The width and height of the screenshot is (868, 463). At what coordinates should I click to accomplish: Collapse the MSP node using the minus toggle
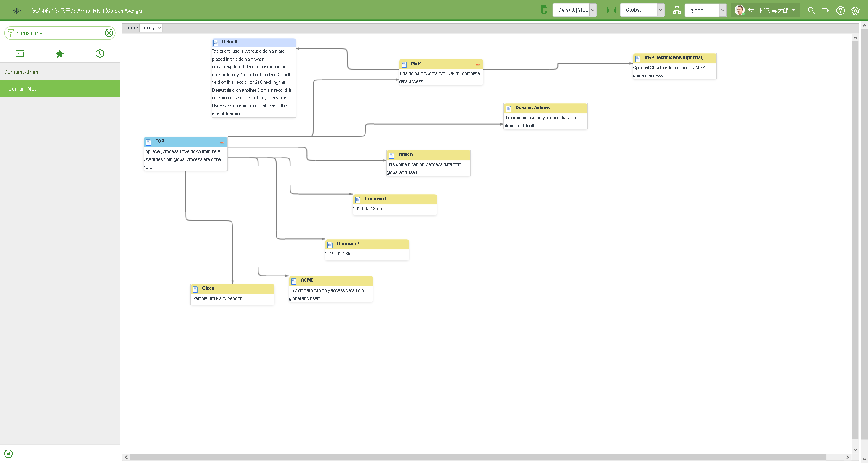478,64
